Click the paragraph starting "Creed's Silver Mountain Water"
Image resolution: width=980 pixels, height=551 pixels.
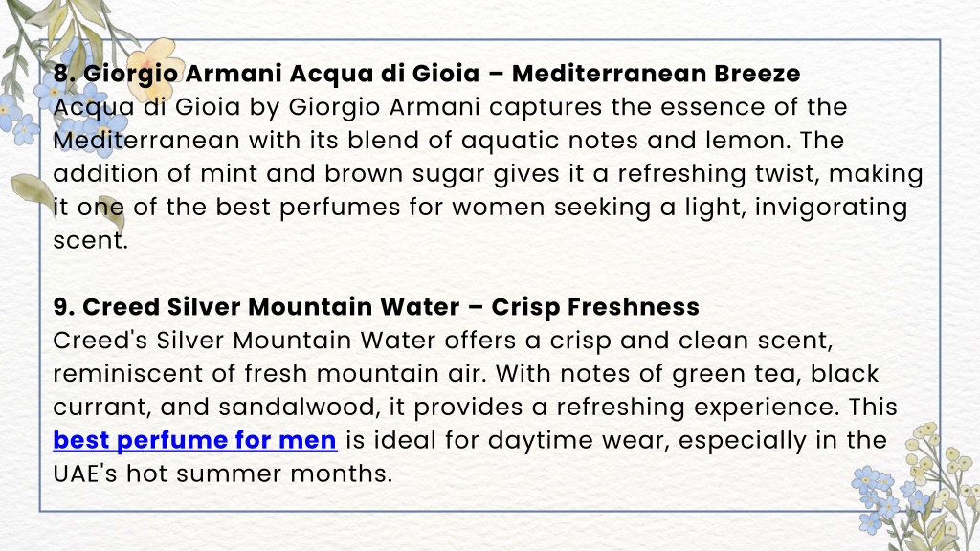point(475,407)
